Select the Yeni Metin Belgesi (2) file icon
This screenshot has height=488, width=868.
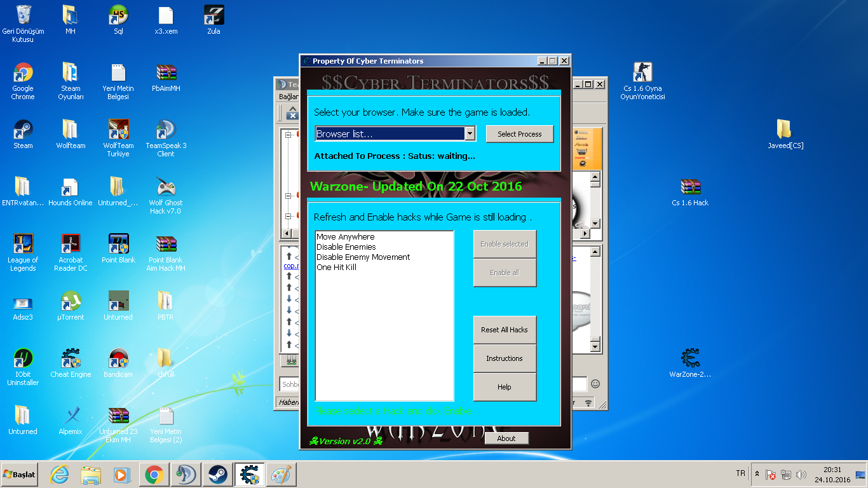pos(166,424)
